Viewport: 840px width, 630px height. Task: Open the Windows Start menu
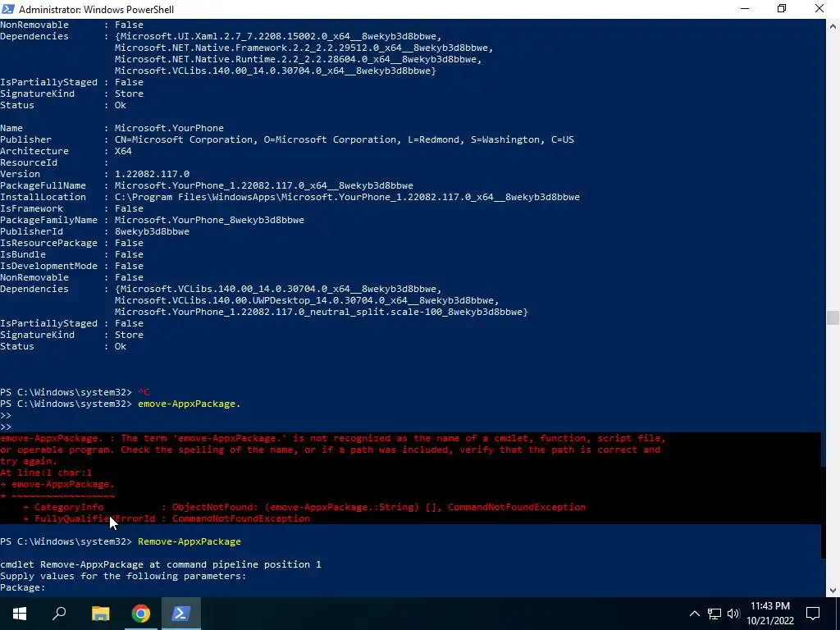pyautogui.click(x=20, y=614)
